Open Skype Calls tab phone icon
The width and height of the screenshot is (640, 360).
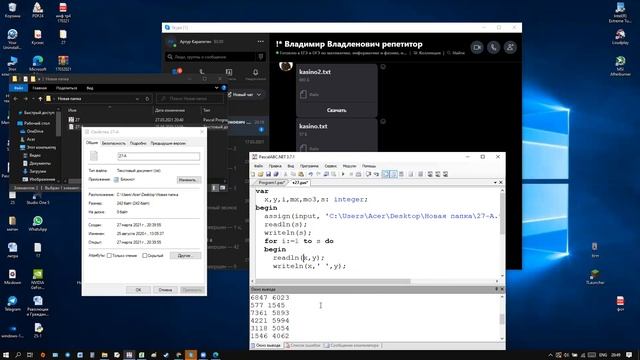tap(202, 72)
